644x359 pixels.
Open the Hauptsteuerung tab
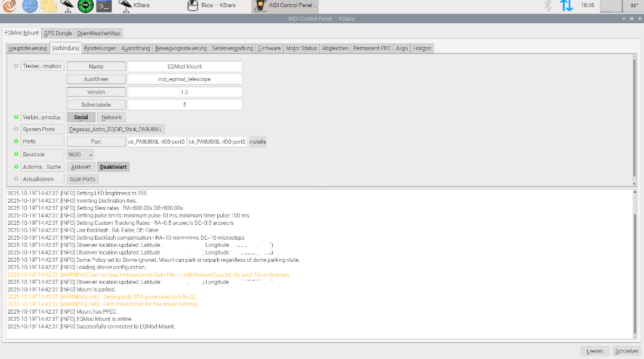(x=27, y=48)
